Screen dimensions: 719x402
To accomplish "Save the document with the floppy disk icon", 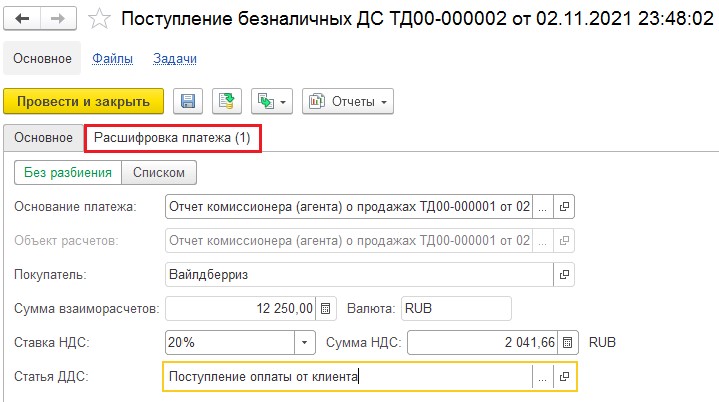I will [188, 101].
